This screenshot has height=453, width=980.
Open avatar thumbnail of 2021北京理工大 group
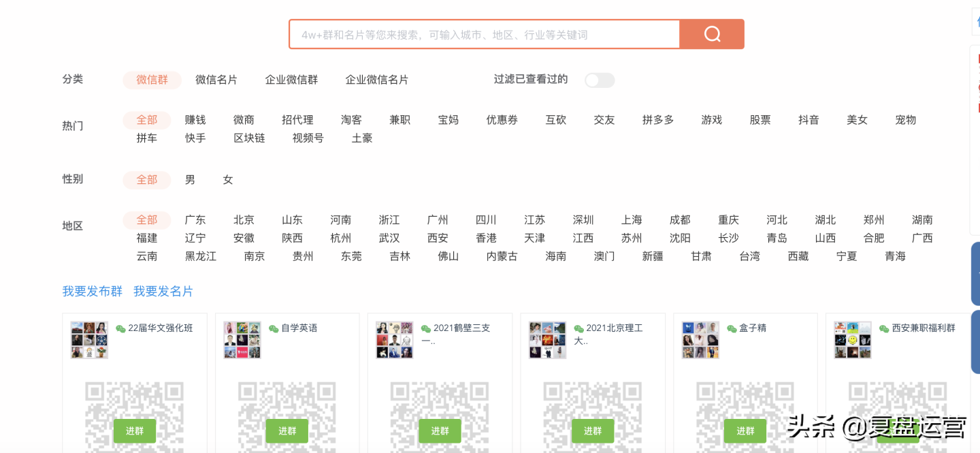tap(548, 340)
